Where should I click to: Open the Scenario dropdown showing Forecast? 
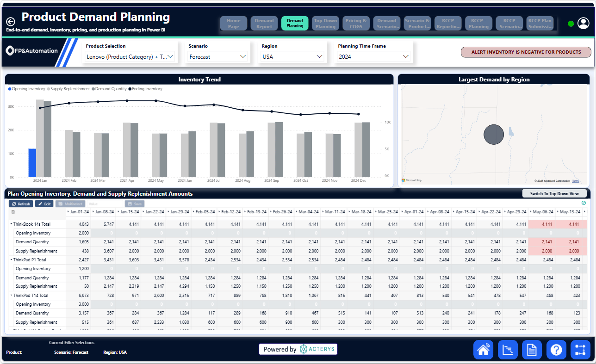point(217,56)
